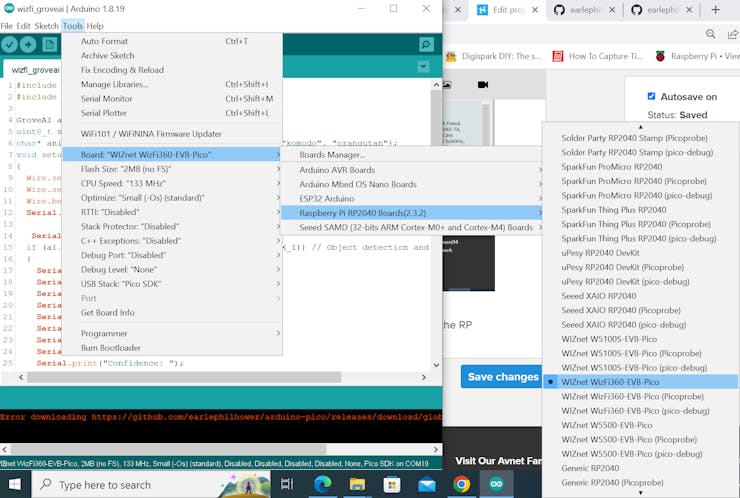The image size is (740, 498).
Task: Click the Windows Start button
Action: click(x=15, y=485)
